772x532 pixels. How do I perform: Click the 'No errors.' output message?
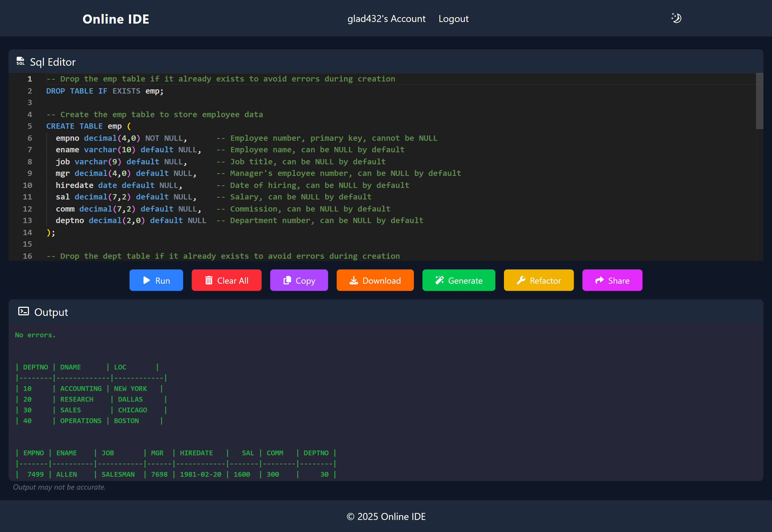tap(35, 335)
